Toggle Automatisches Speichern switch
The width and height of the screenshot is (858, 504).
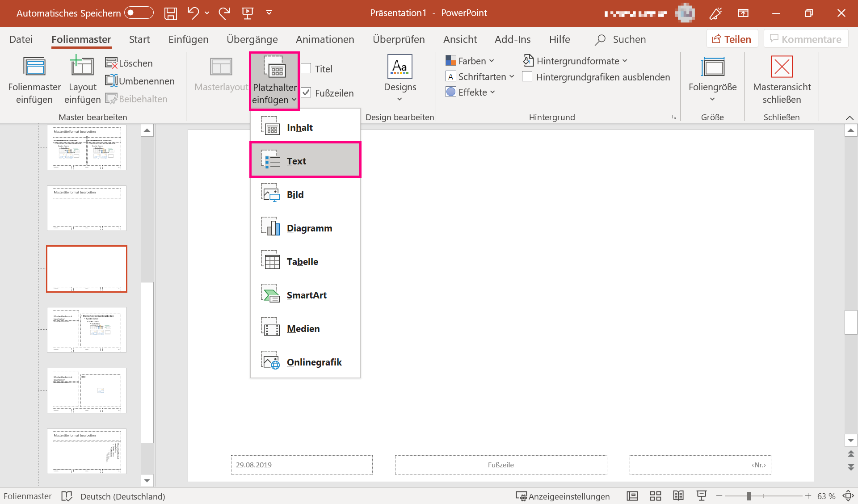tap(139, 13)
